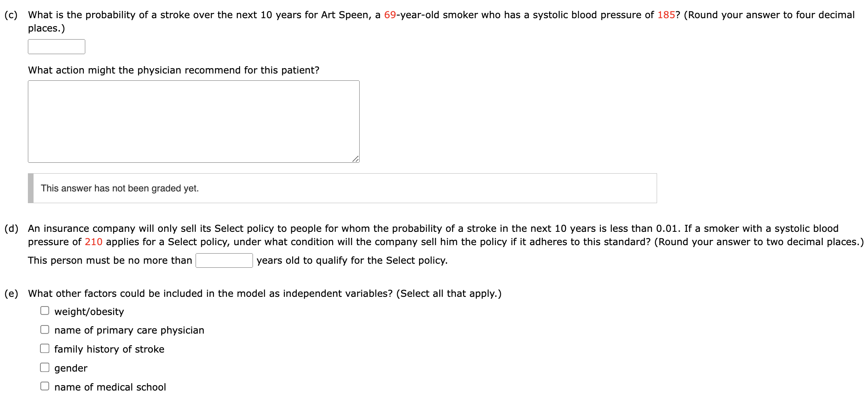Click the age answer box in part (d)
This screenshot has width=868, height=420.
tap(224, 260)
